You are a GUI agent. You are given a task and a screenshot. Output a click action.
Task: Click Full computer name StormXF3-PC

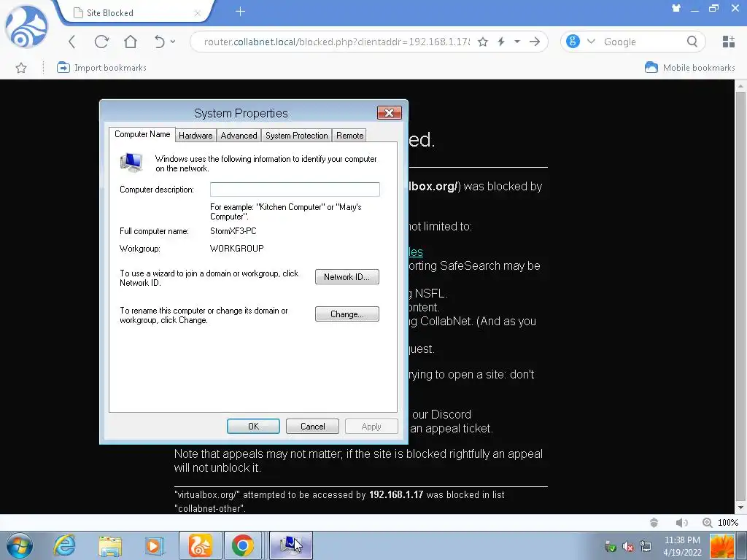coord(233,231)
